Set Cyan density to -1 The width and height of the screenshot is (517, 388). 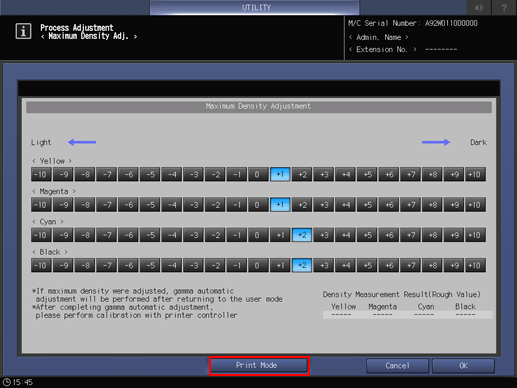(236, 235)
